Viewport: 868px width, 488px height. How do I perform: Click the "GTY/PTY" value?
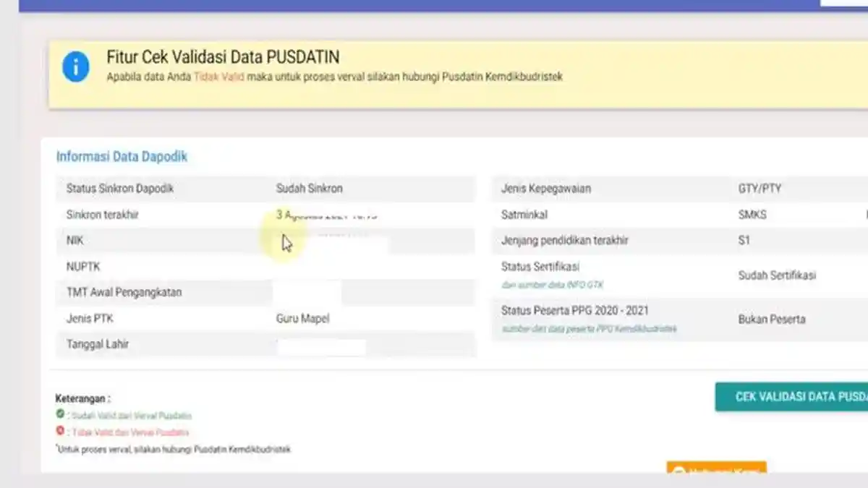tap(759, 189)
